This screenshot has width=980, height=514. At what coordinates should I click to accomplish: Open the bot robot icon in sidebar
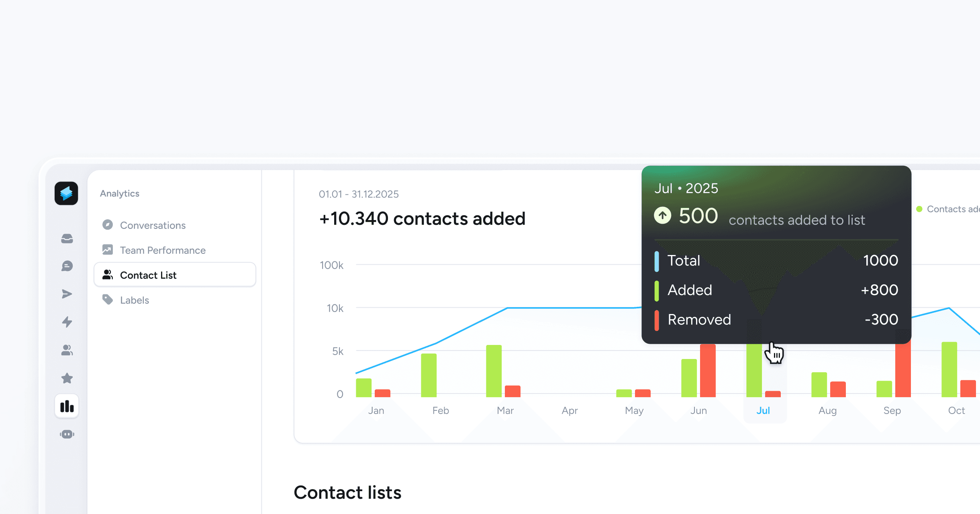pos(67,434)
